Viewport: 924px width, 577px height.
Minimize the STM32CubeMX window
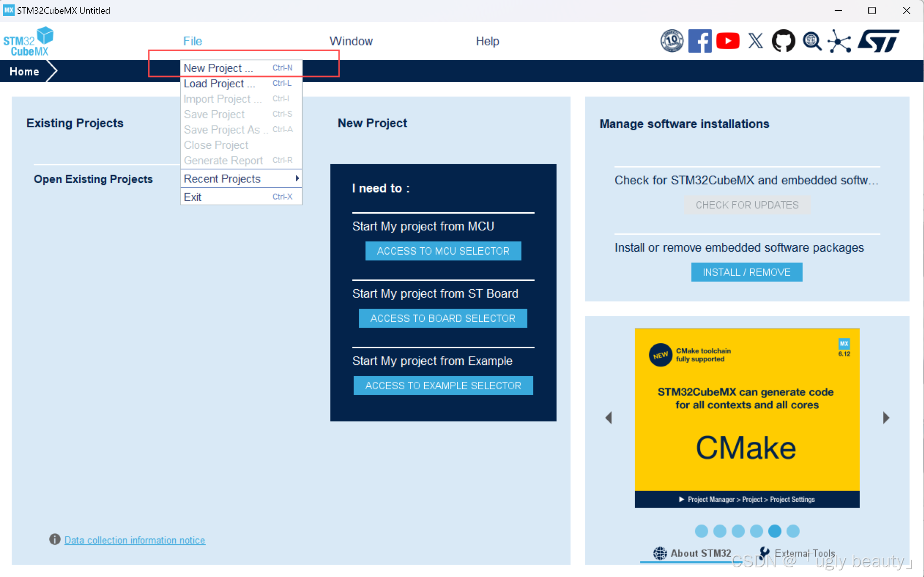(838, 10)
